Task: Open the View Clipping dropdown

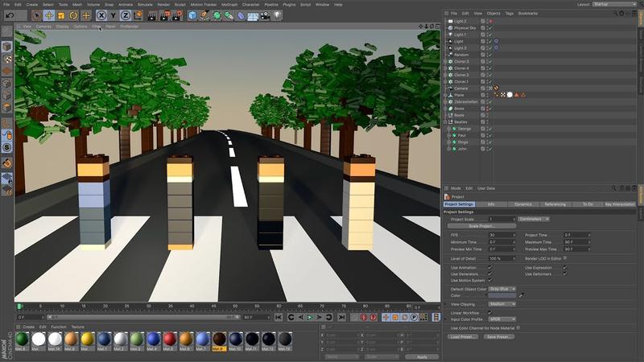Action: [x=502, y=304]
